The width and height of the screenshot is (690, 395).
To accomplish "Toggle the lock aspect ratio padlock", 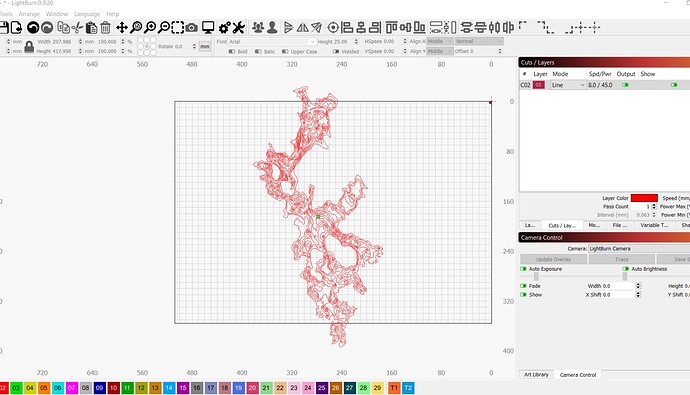I will point(29,47).
